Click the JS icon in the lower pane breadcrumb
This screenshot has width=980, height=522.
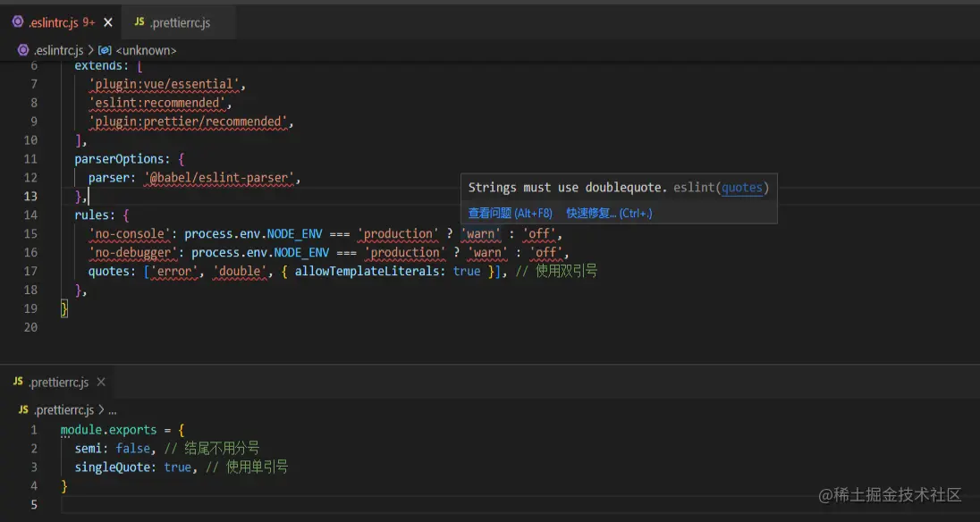click(24, 410)
